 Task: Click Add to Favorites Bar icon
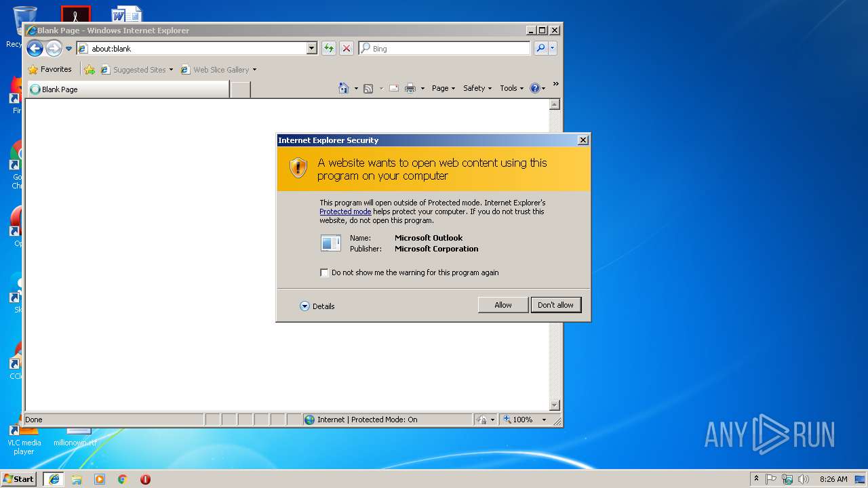click(x=90, y=69)
